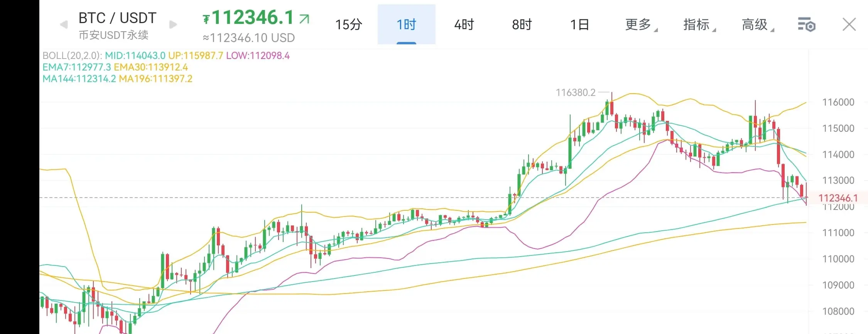
Task: Click 113000 on the price axis
Action: (838, 180)
